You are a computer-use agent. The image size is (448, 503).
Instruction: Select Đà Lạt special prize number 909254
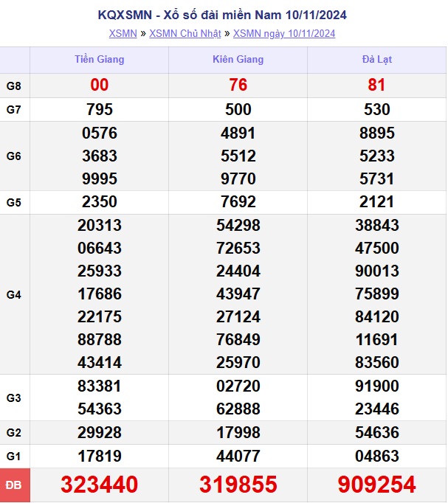pyautogui.click(x=376, y=485)
